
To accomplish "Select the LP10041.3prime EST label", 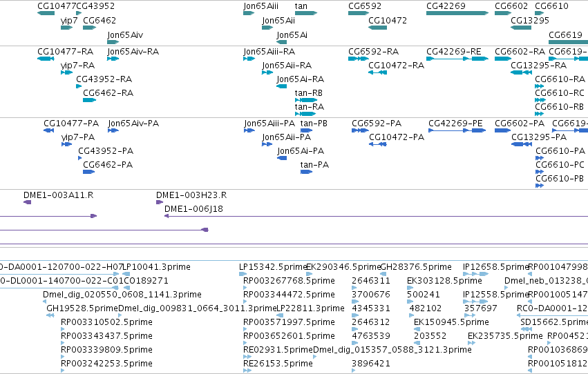I will [157, 267].
